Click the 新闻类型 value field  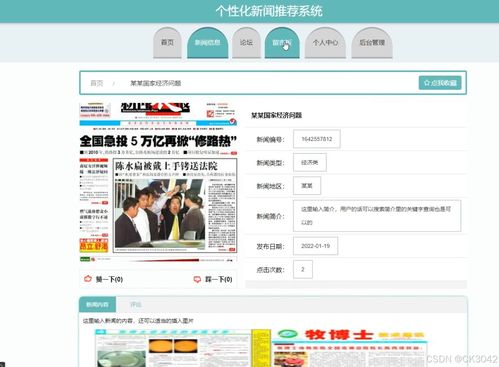(310, 162)
